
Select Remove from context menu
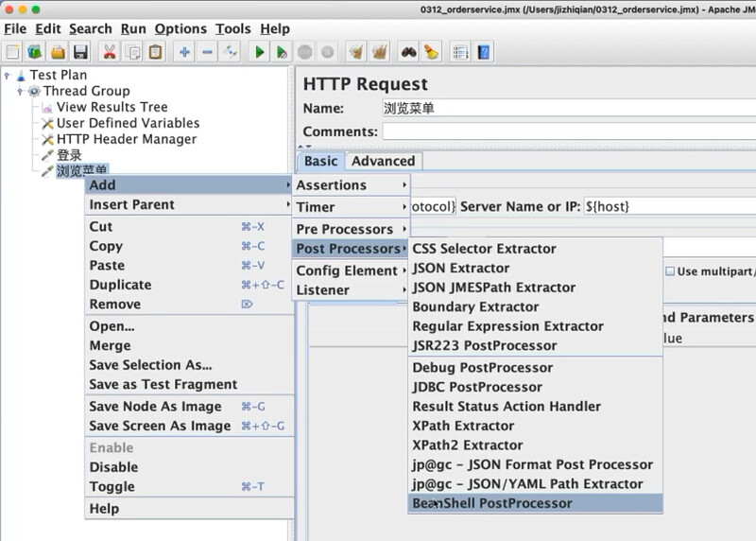click(190, 304)
